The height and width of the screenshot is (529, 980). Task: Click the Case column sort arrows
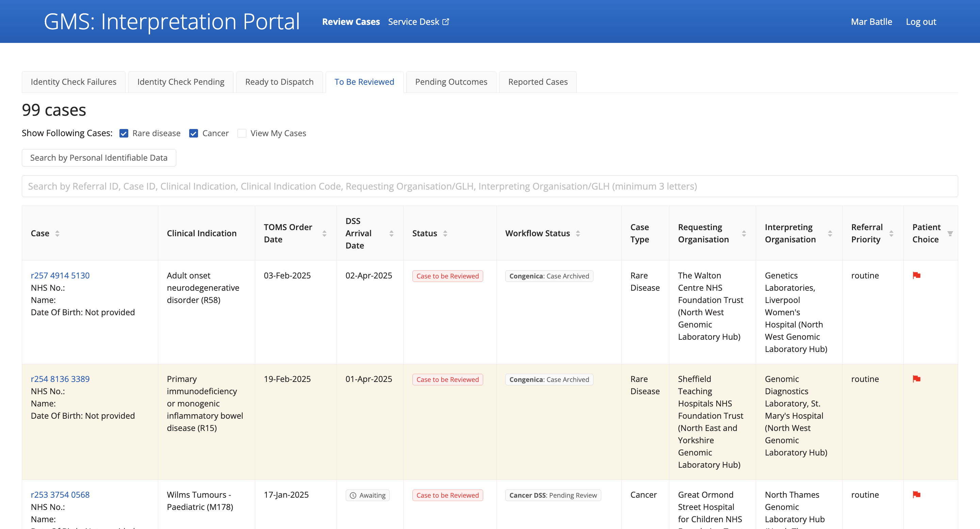(57, 233)
